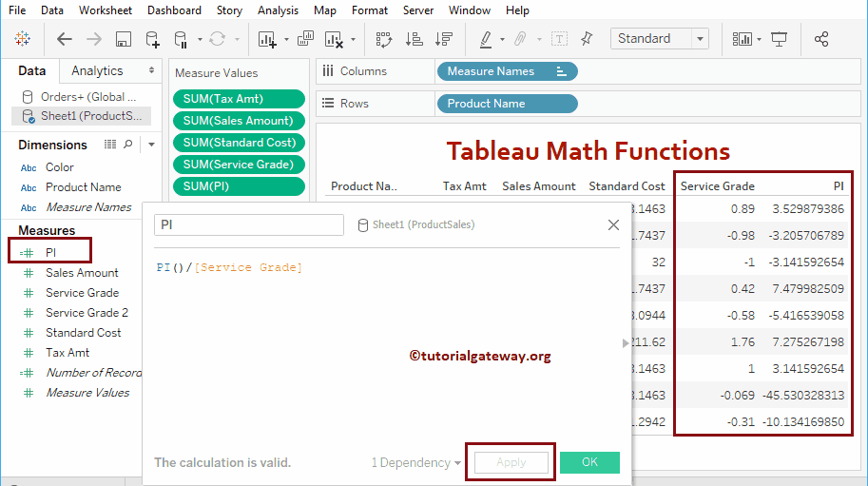868x486 pixels.
Task: Click the Sort Descending icon
Action: pyautogui.click(x=444, y=39)
